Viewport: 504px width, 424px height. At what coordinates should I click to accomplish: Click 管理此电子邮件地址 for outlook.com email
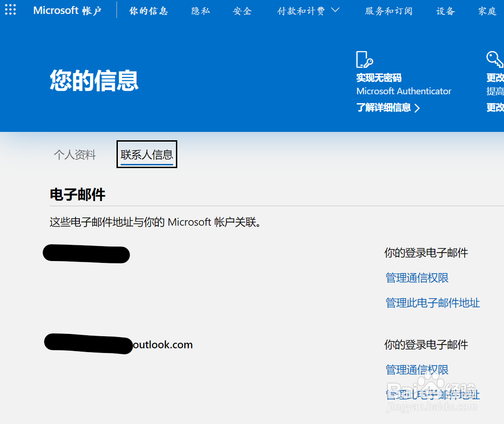click(433, 395)
